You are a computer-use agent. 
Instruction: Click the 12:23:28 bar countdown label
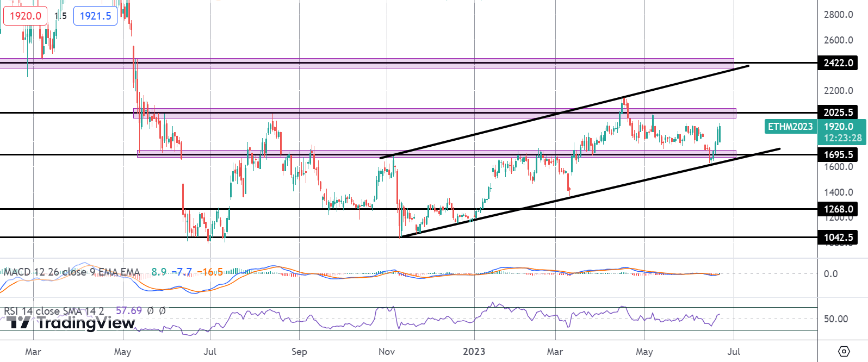tap(842, 138)
